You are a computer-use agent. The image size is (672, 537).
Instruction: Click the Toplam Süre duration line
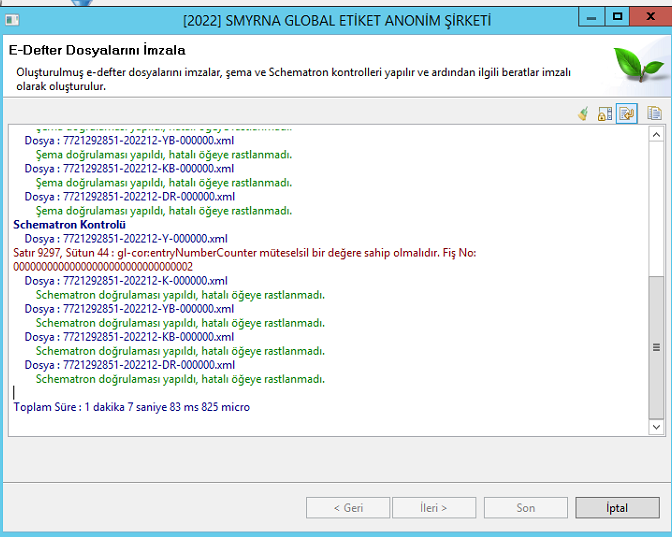click(x=131, y=407)
